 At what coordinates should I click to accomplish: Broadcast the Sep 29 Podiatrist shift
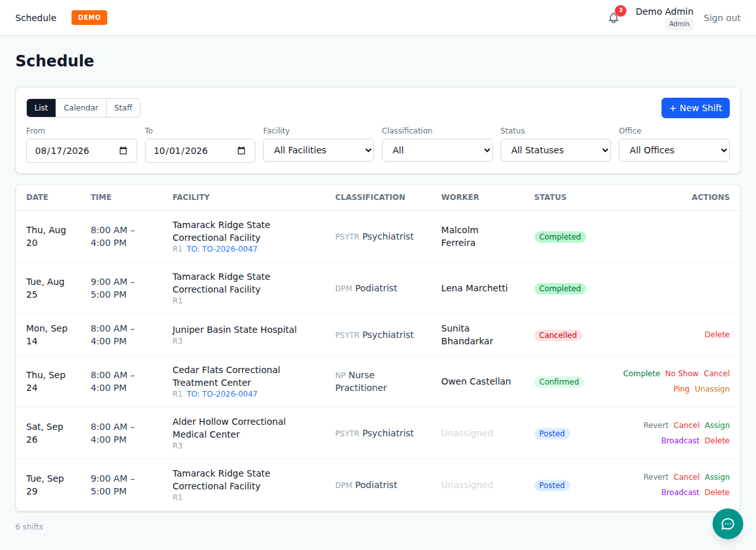click(680, 492)
